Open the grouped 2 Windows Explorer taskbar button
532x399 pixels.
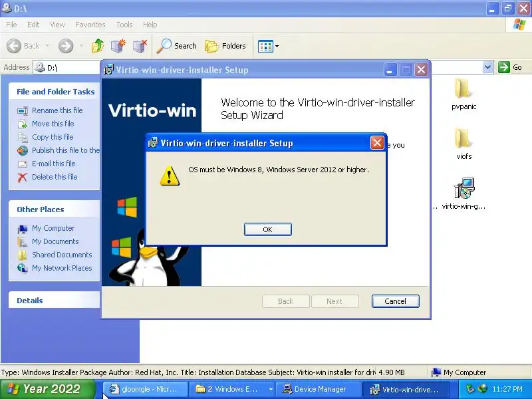point(231,390)
